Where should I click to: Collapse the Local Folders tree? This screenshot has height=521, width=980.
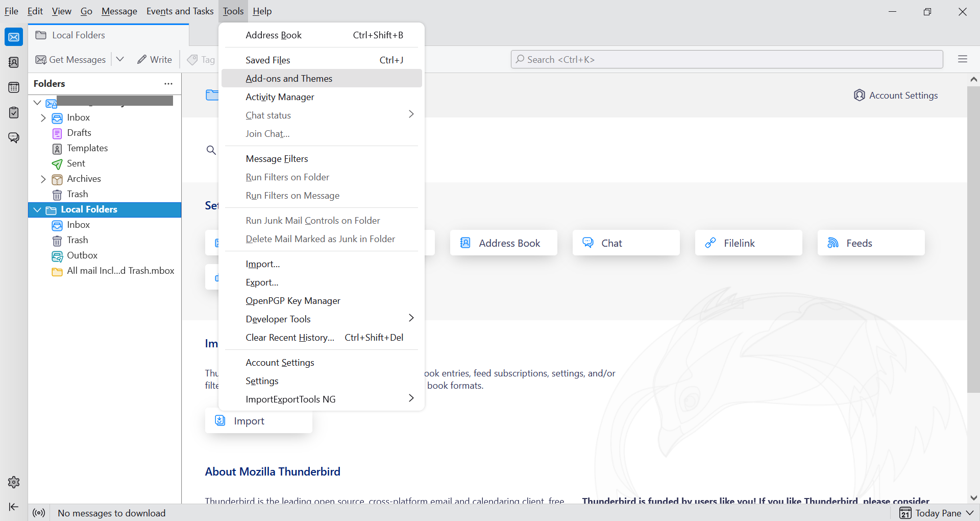(x=37, y=210)
